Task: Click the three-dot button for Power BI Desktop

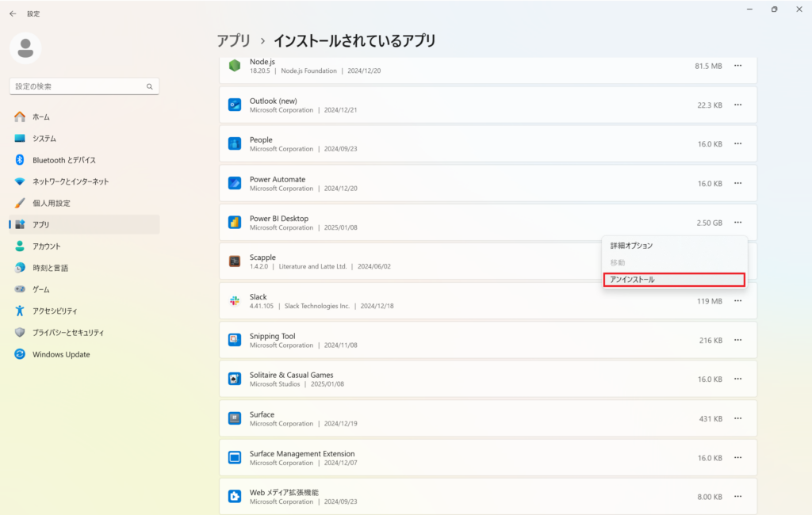Action: point(738,223)
